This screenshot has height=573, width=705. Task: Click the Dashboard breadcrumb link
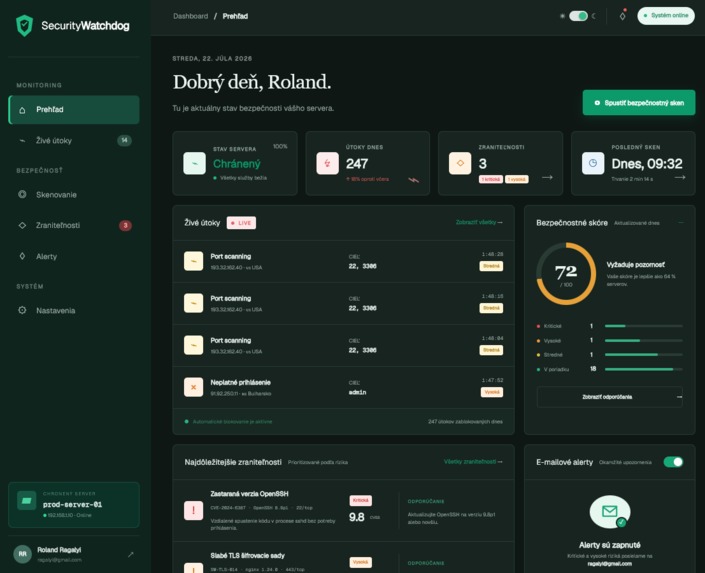[191, 16]
